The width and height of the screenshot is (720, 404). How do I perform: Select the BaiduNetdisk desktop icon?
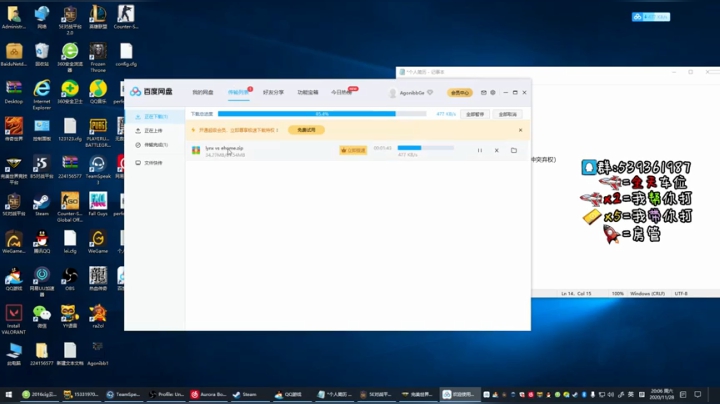(x=14, y=55)
